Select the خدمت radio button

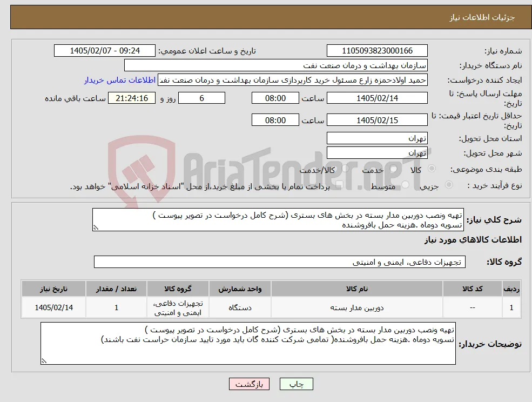pyautogui.click(x=394, y=169)
